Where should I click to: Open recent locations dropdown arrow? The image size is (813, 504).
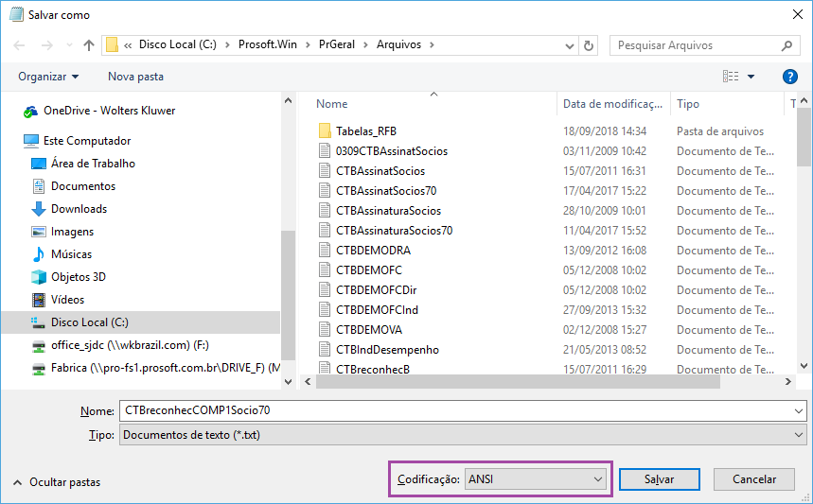click(69, 45)
